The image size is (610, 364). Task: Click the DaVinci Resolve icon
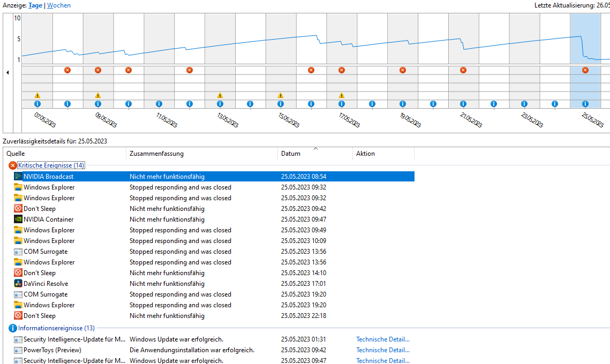point(18,284)
